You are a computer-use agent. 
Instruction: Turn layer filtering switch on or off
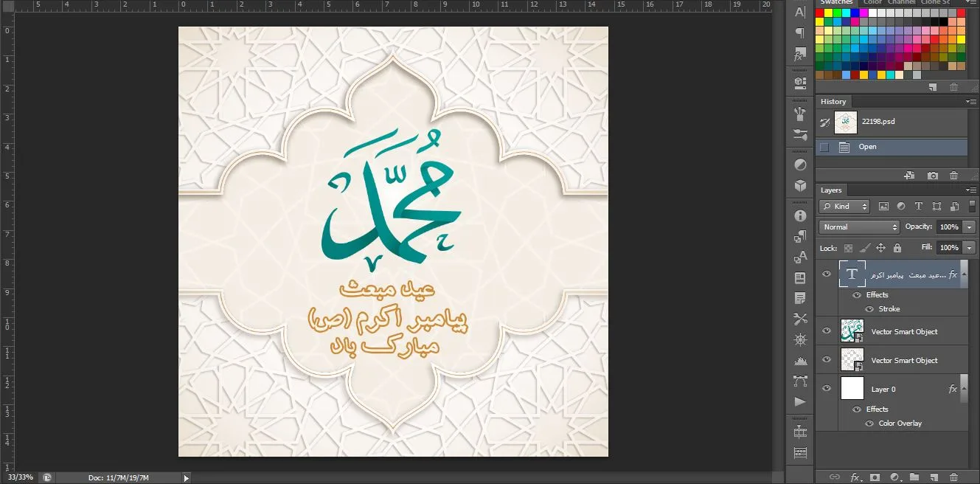click(x=971, y=207)
